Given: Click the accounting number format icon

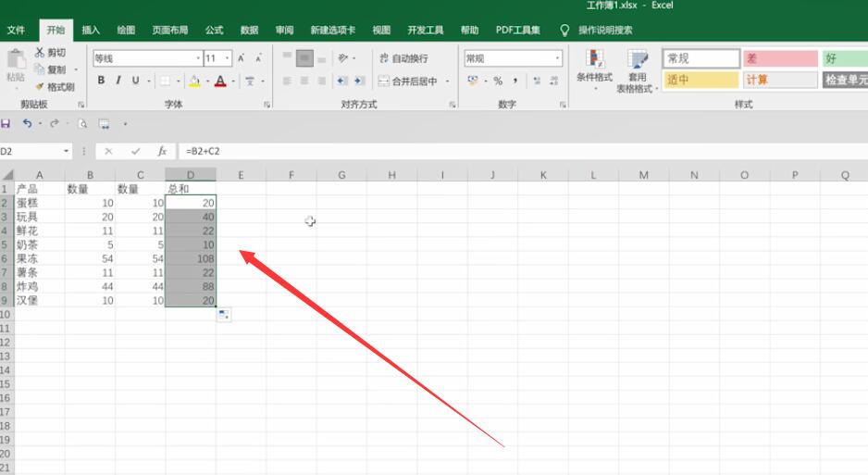Looking at the screenshot, I should (x=473, y=81).
